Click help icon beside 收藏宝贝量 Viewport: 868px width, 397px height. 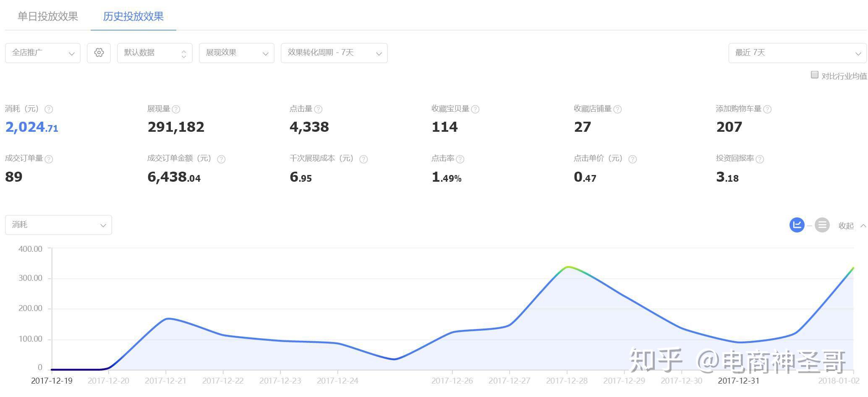[475, 110]
